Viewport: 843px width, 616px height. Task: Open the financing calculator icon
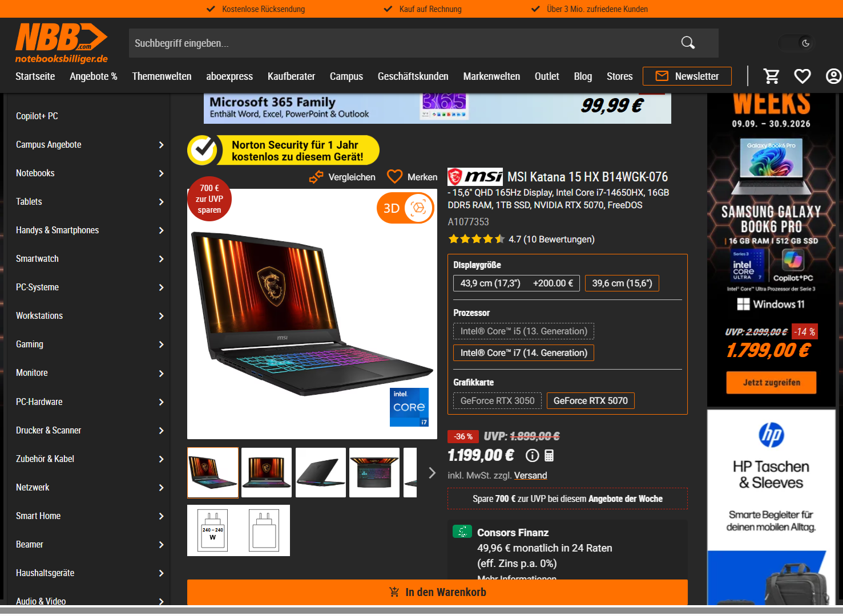click(x=549, y=455)
